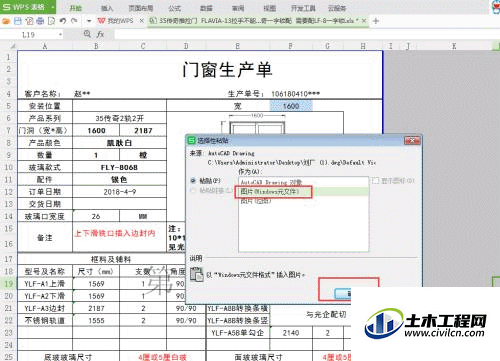Click the 106180410*** production number cell

[x=295, y=94]
